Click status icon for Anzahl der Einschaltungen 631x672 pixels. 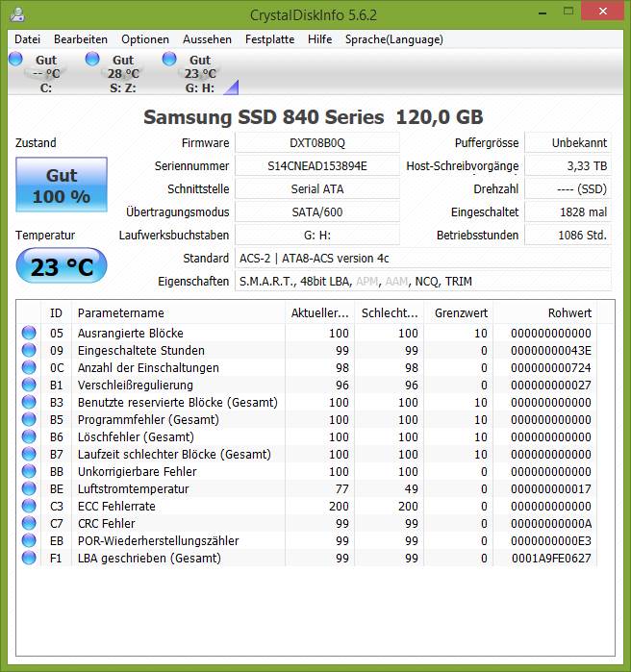(29, 367)
